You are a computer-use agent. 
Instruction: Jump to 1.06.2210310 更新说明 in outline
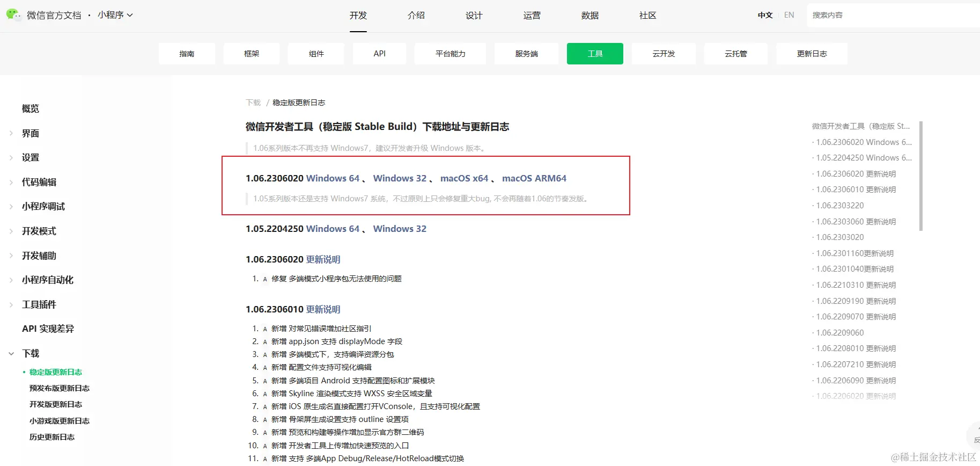[856, 285]
